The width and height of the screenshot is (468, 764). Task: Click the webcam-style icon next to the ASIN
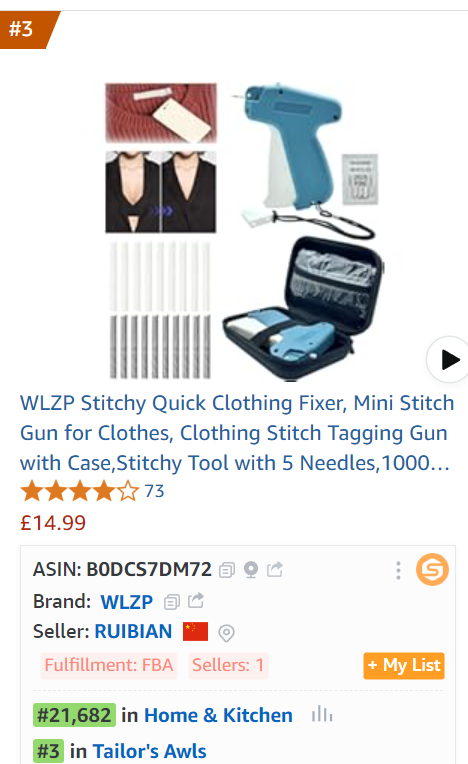pyautogui.click(x=251, y=570)
